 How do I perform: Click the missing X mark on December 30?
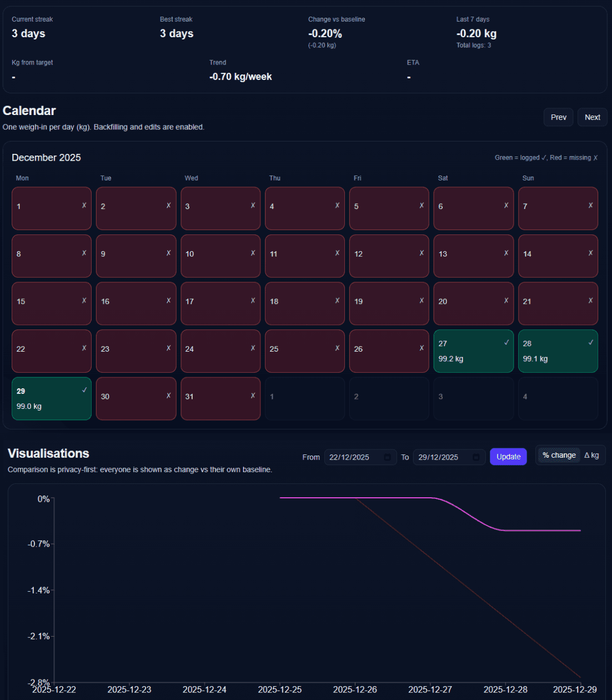click(169, 396)
